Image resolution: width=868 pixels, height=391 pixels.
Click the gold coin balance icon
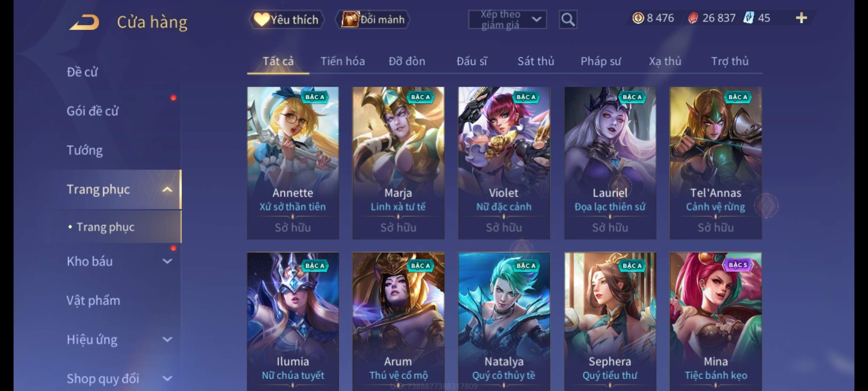click(x=638, y=18)
